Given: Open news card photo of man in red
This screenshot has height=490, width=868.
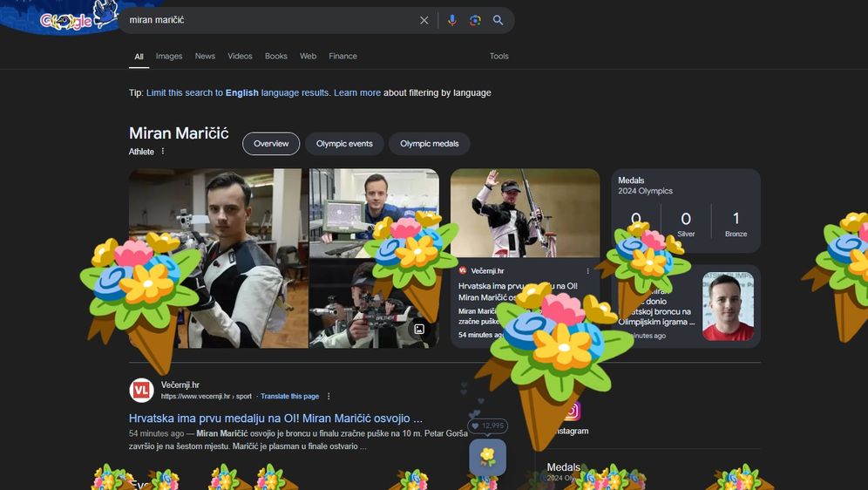Looking at the screenshot, I should pyautogui.click(x=728, y=306).
